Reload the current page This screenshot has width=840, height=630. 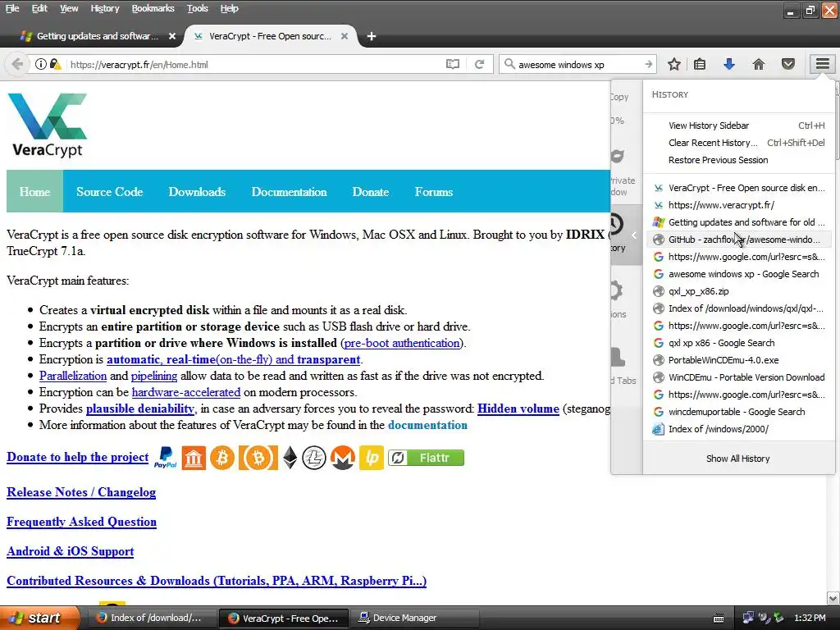pyautogui.click(x=479, y=64)
